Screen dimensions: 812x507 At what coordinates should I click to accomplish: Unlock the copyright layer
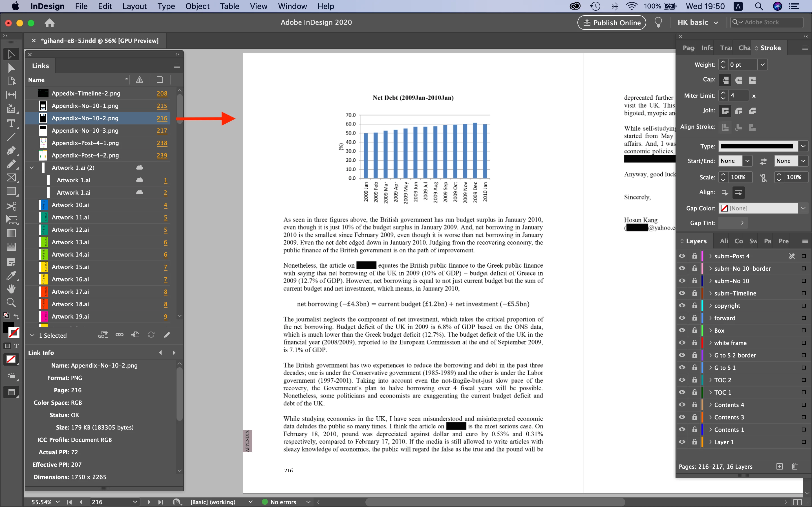pos(694,306)
